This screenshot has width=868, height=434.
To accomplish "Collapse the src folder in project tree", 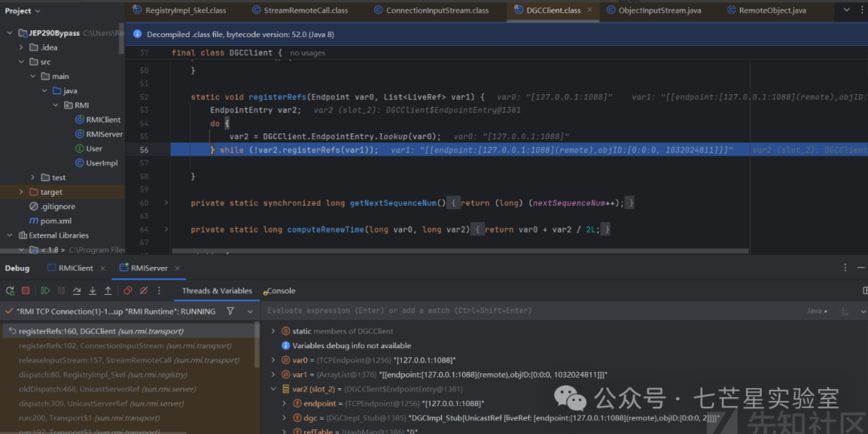I will point(22,62).
